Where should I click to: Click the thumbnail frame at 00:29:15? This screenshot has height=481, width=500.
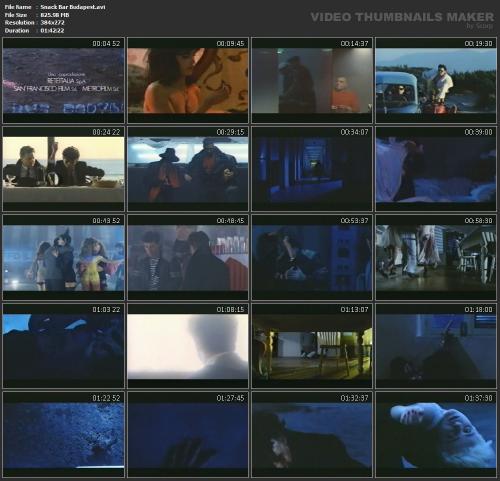click(188, 169)
